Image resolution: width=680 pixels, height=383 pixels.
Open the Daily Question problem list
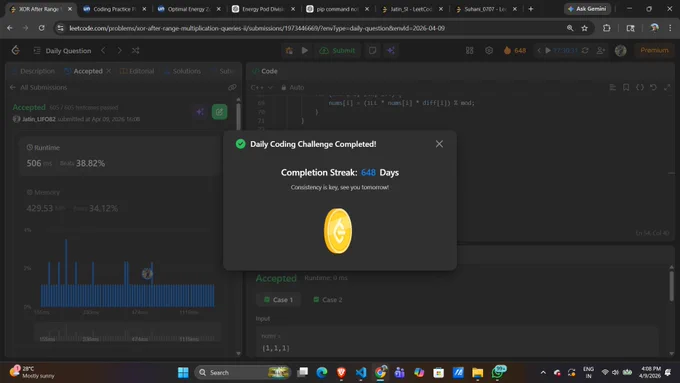[x=62, y=51]
